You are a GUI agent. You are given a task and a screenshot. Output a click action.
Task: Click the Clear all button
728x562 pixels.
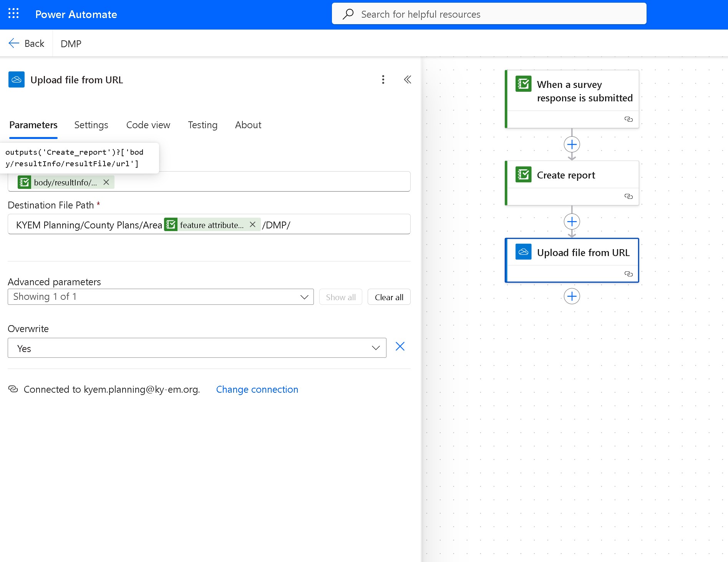click(389, 297)
